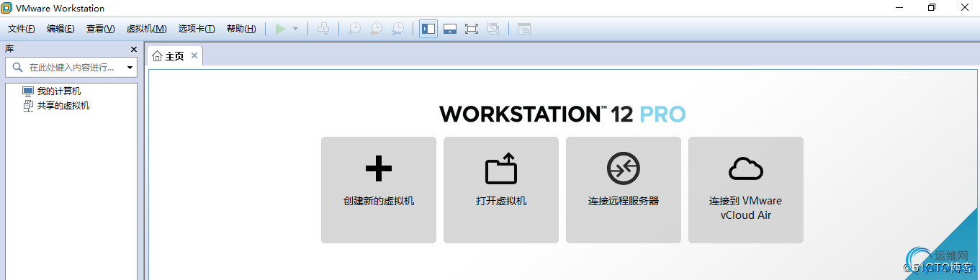Click the take snapshot clock icon

[354, 29]
